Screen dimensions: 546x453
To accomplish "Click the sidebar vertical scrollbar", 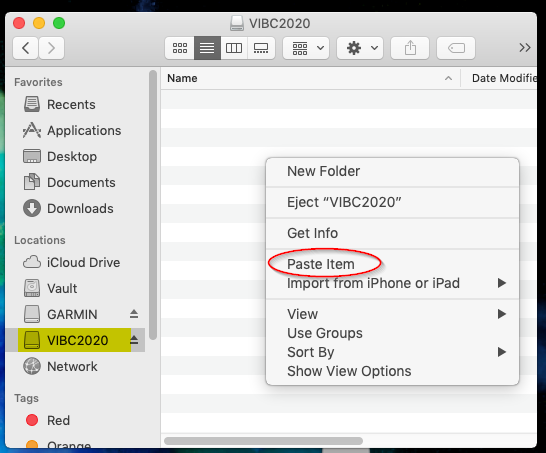I will pyautogui.click(x=153, y=205).
